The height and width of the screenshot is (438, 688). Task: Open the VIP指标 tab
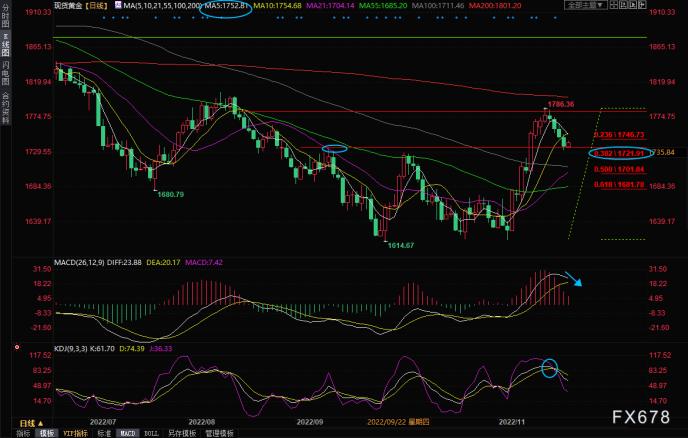[x=75, y=433]
